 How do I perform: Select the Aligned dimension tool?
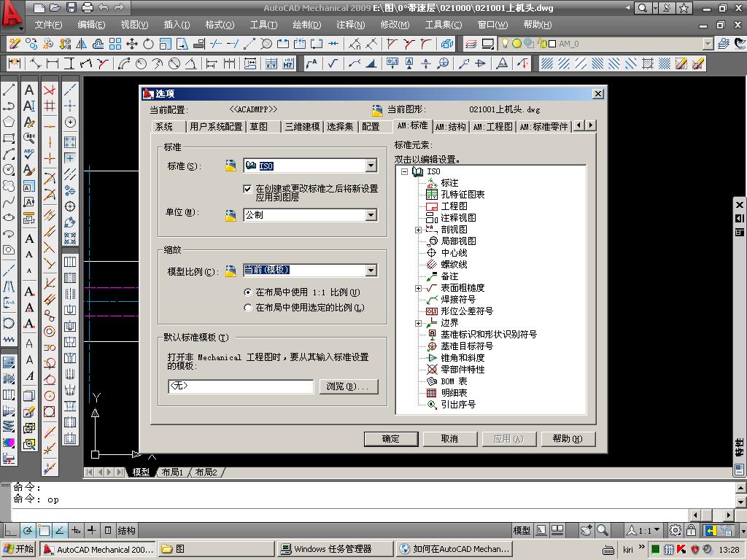pos(36,63)
